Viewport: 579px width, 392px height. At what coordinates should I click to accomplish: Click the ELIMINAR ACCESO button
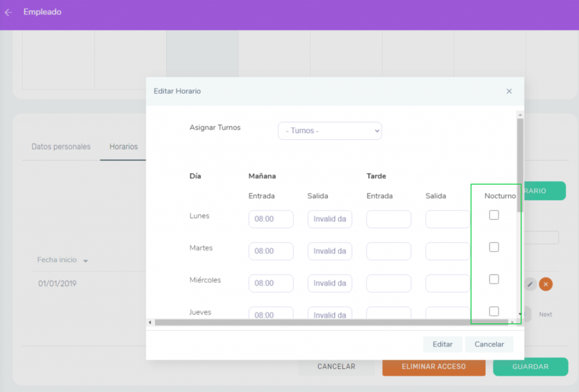tap(434, 367)
